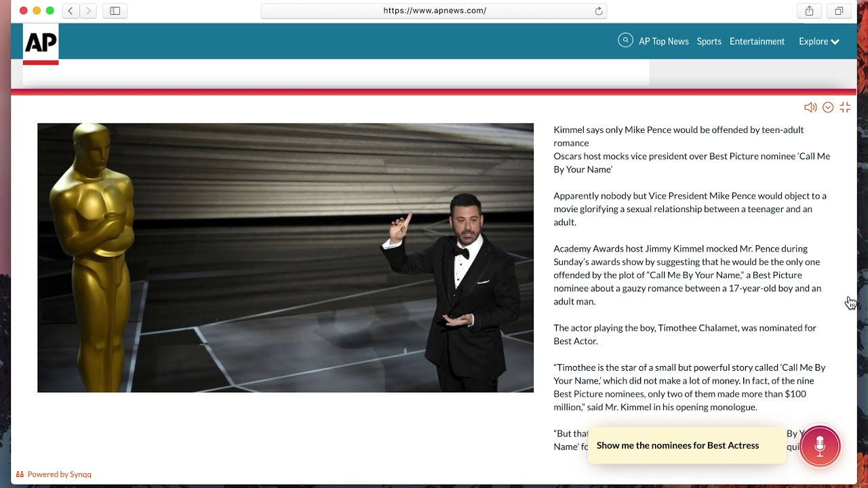Open the Entertainment section

(x=757, y=41)
